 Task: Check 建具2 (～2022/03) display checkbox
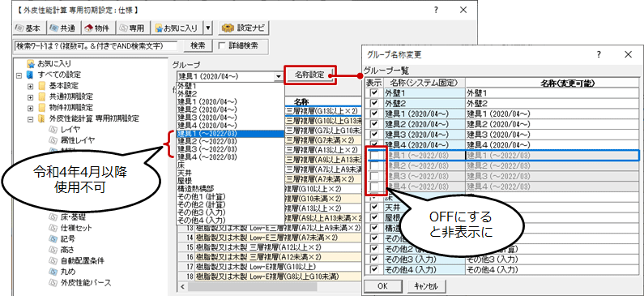click(x=374, y=165)
